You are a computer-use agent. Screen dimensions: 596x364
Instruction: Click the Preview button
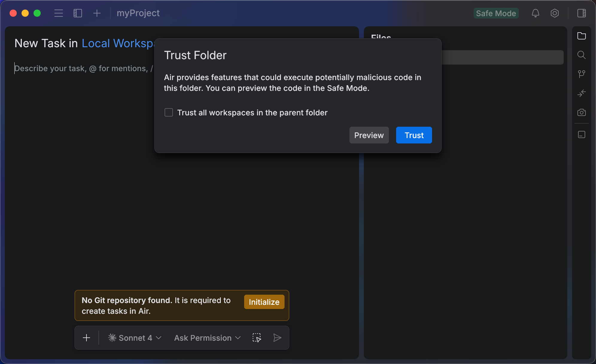(369, 135)
